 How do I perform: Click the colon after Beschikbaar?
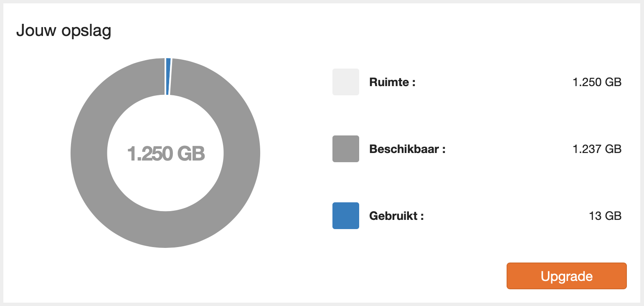tap(444, 150)
